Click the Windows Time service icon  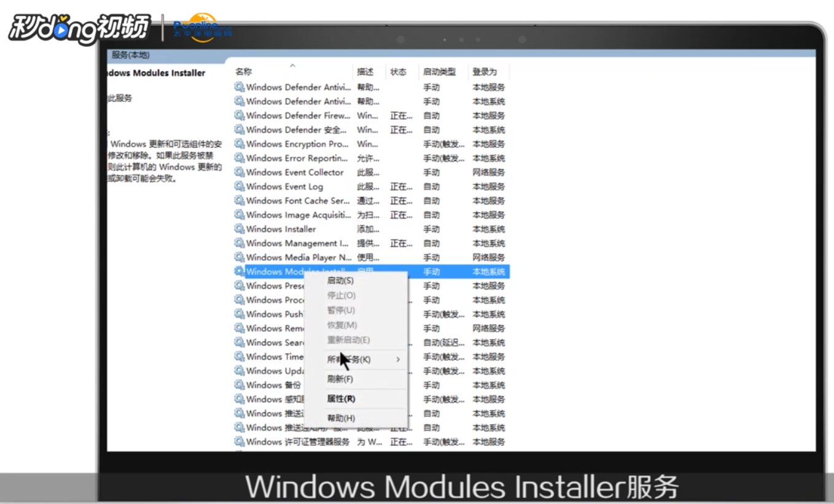click(x=239, y=356)
